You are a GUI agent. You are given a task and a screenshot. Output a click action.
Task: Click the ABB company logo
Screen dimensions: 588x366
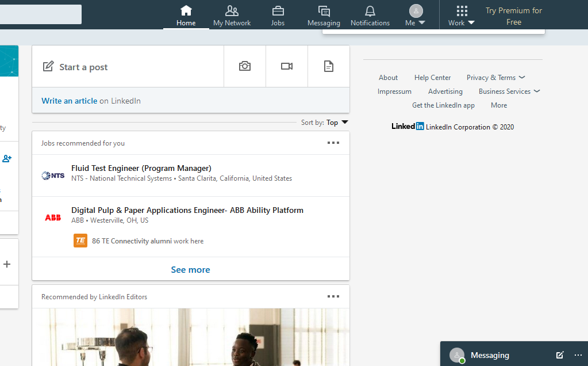53,218
